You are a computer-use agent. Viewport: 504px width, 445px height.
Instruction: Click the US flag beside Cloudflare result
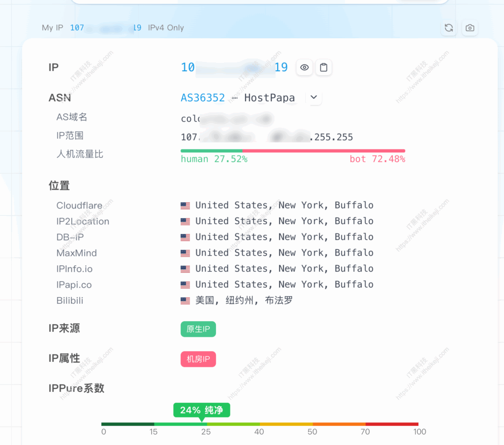click(185, 206)
